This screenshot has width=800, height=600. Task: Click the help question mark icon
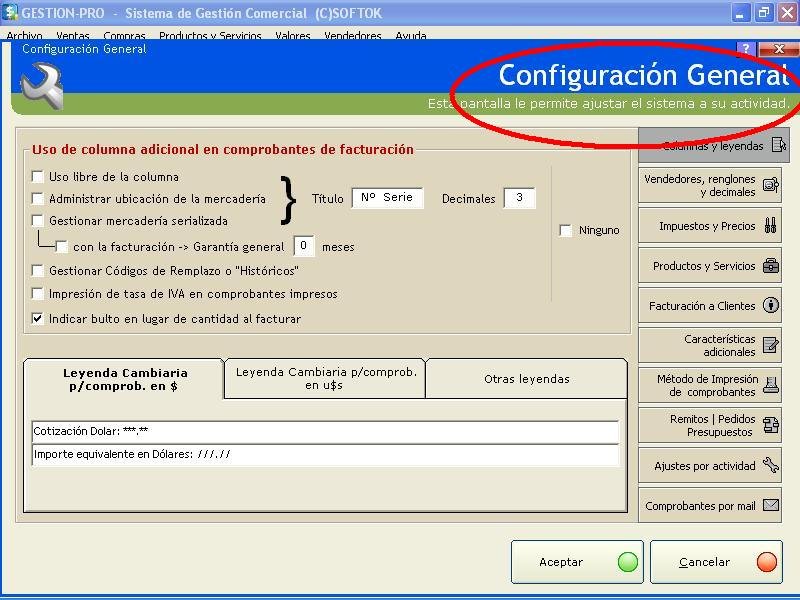745,49
